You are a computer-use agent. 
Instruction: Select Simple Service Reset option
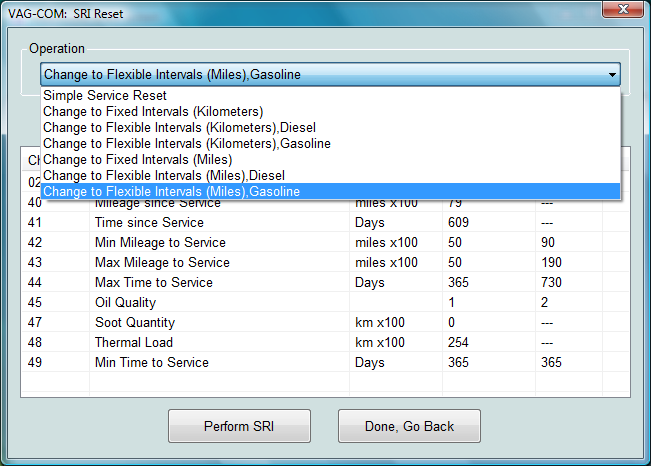coord(330,96)
